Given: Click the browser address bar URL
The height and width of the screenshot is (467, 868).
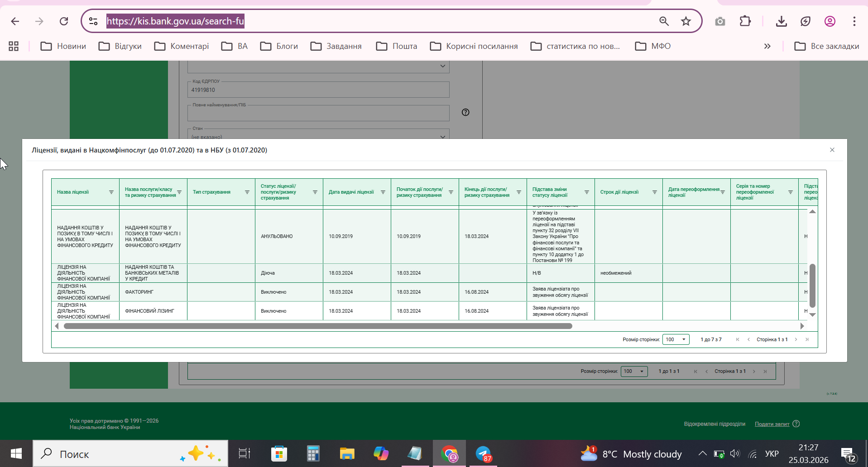Looking at the screenshot, I should (x=175, y=21).
